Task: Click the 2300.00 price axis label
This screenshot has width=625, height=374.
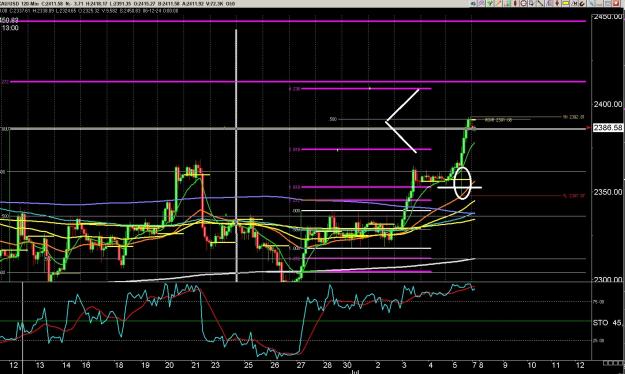Action: tap(607, 280)
